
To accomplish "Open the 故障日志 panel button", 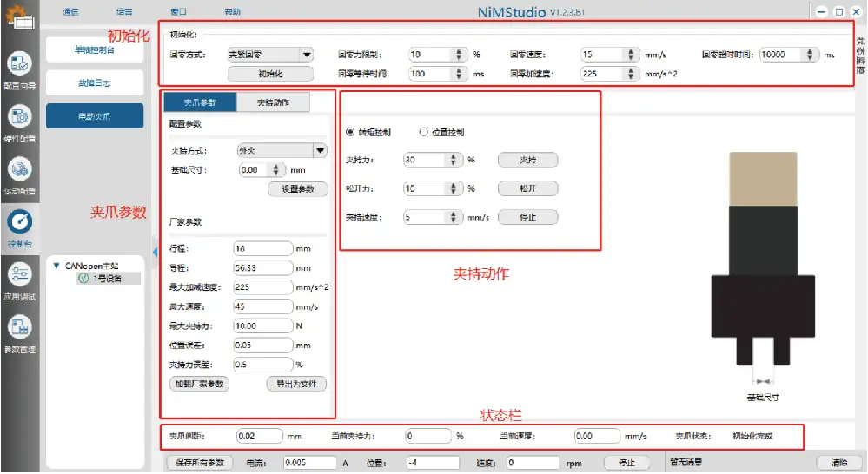I will pyautogui.click(x=95, y=83).
